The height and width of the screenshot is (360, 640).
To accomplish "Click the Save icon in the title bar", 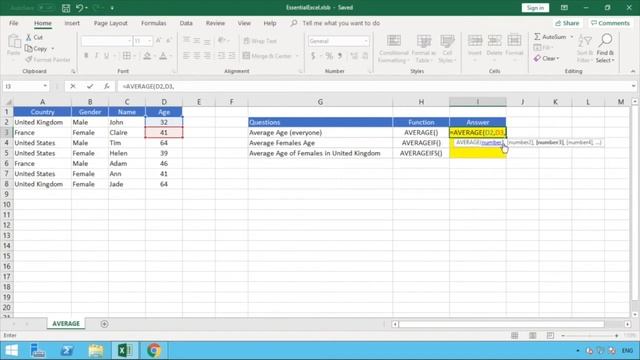I will [x=66, y=8].
